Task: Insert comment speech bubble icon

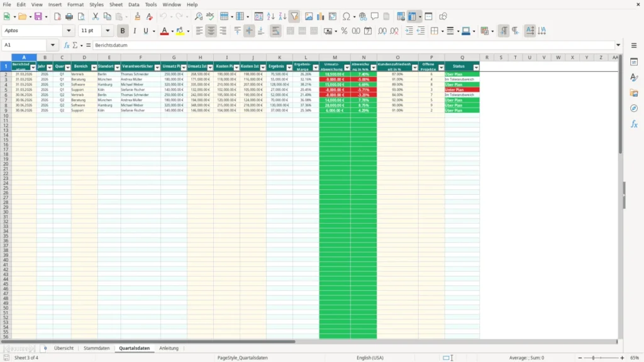Action: click(375, 16)
